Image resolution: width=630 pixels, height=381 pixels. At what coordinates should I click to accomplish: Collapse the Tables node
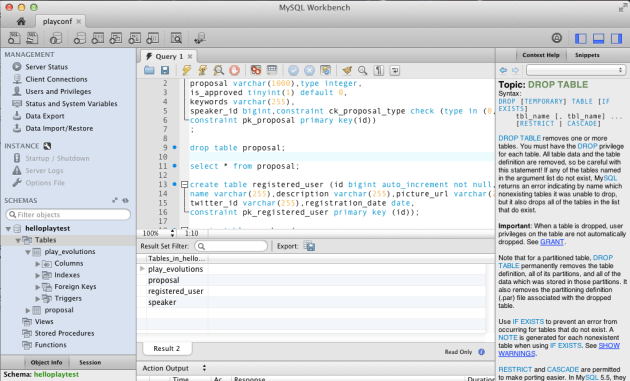click(18, 240)
